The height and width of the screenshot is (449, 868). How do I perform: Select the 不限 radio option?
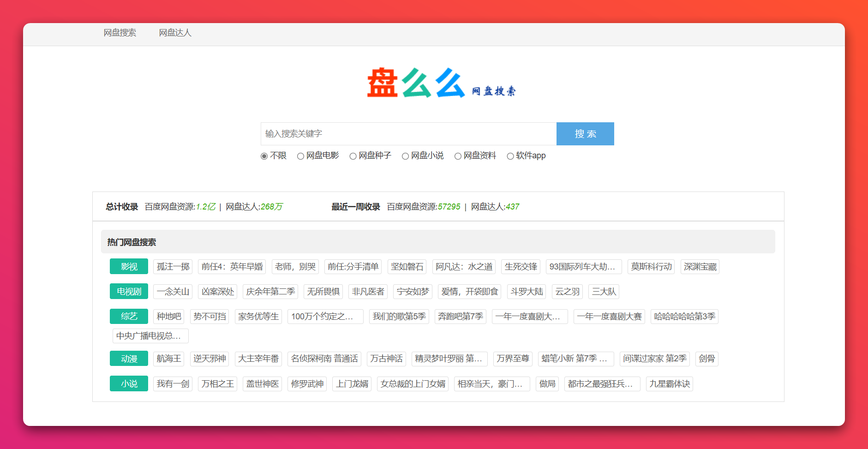264,156
